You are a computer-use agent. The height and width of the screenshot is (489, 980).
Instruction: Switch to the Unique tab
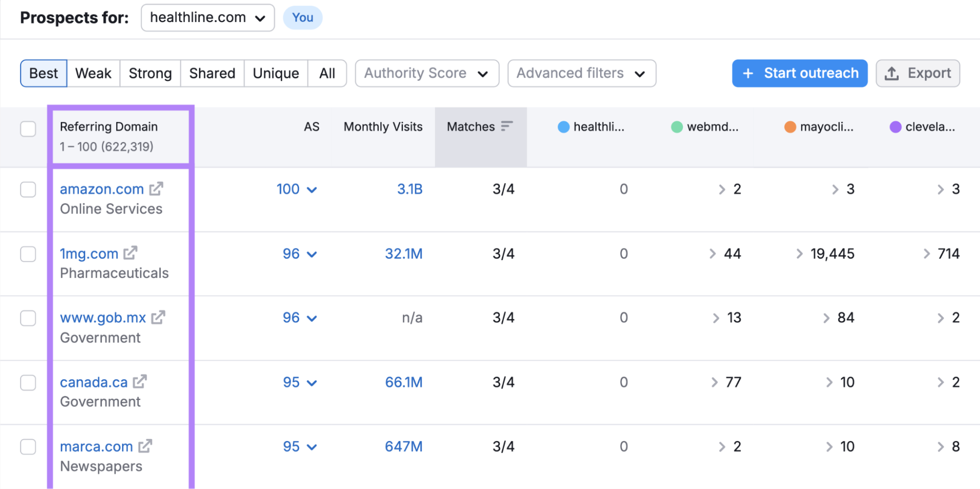pyautogui.click(x=276, y=73)
